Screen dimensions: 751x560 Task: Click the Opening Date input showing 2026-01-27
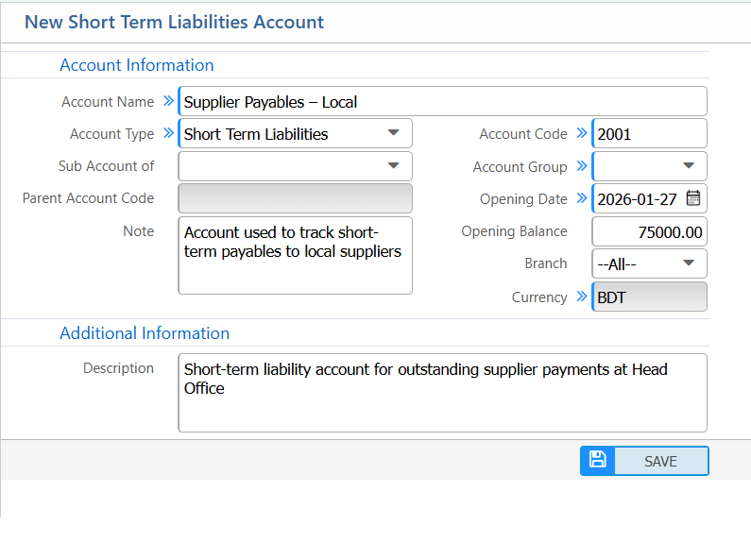[x=638, y=198]
